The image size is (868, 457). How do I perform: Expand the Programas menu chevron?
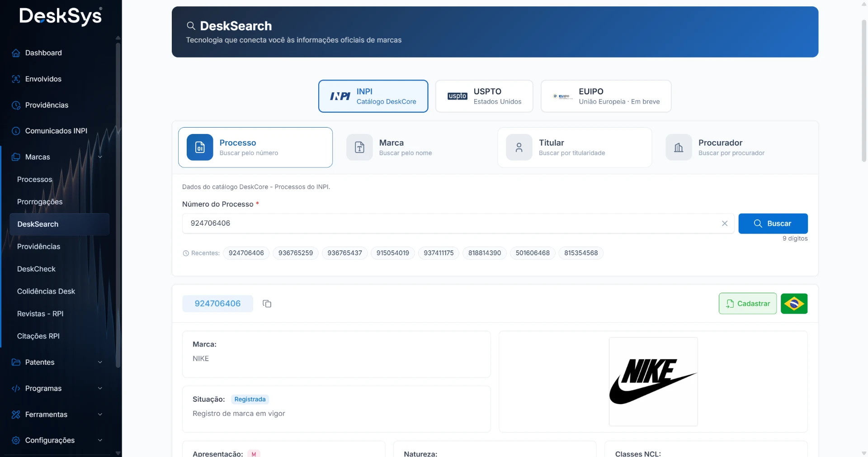pos(100,389)
